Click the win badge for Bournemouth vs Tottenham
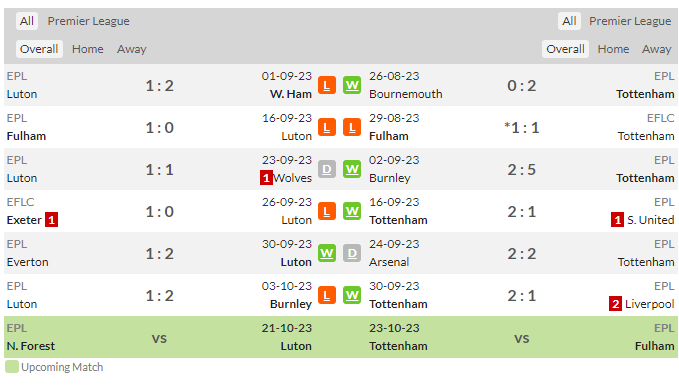679x385 pixels. (352, 85)
